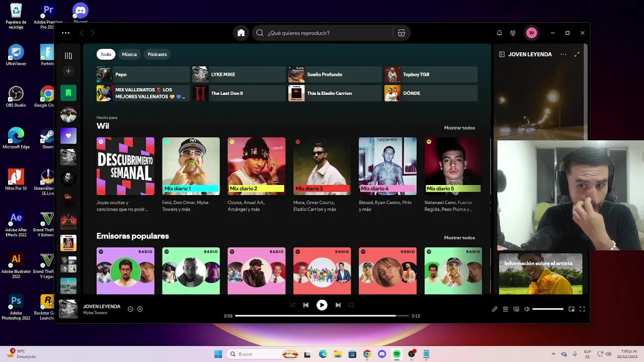Open The Last Don II tile

239,93
